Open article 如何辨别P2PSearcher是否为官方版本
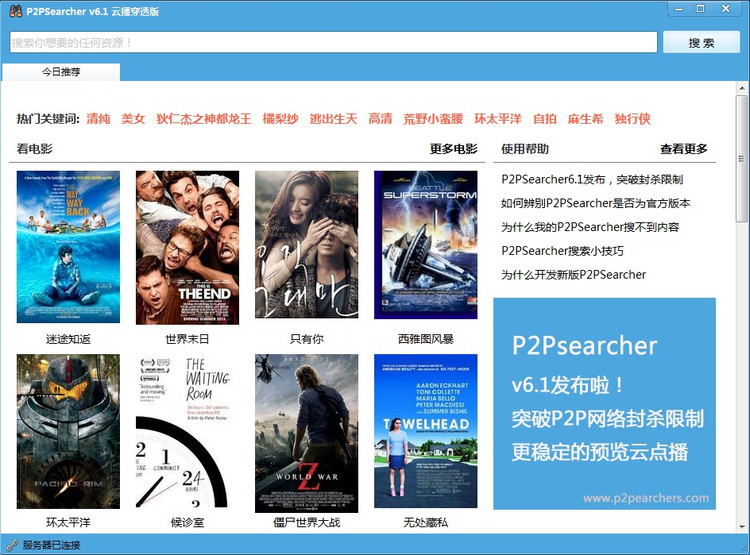The width and height of the screenshot is (750, 555). 596,203
